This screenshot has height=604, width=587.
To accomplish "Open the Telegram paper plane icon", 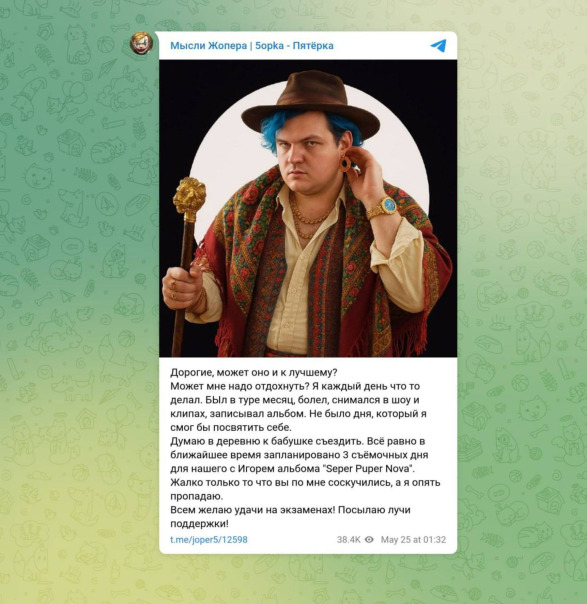I will (x=438, y=45).
